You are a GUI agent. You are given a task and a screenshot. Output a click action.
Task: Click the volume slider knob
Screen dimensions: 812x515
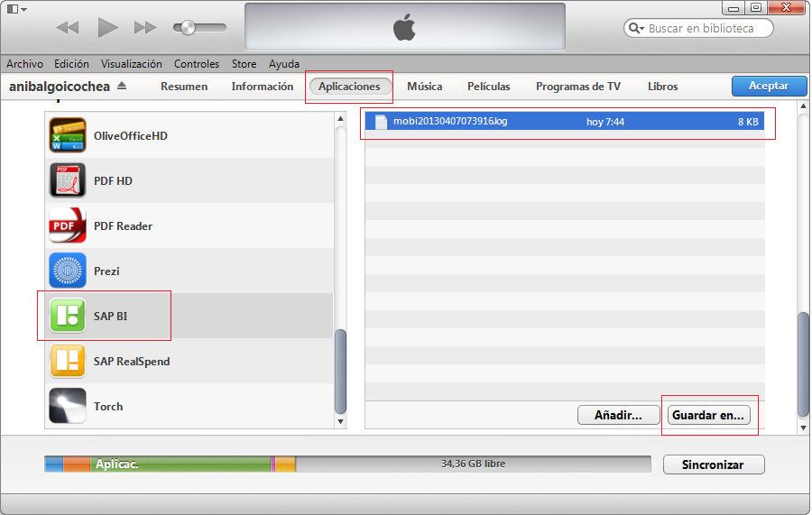(x=188, y=28)
